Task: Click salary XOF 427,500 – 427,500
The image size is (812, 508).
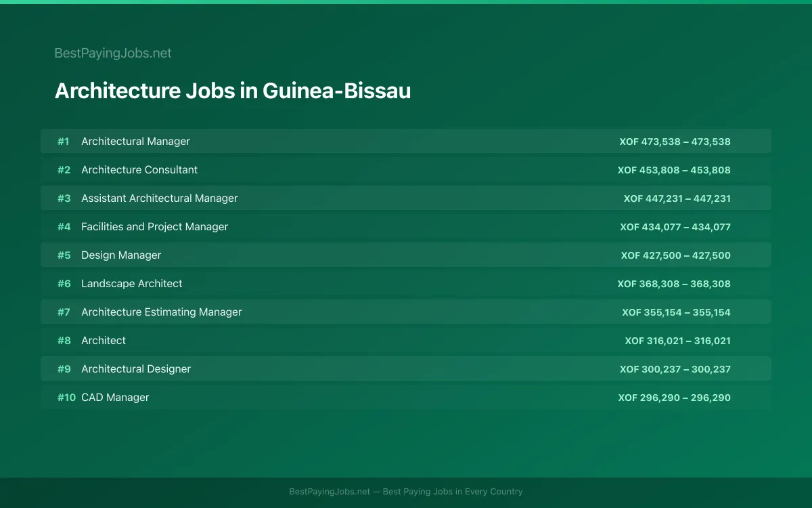Action: click(x=676, y=255)
